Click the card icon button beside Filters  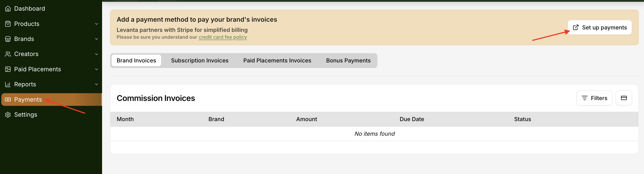[624, 98]
